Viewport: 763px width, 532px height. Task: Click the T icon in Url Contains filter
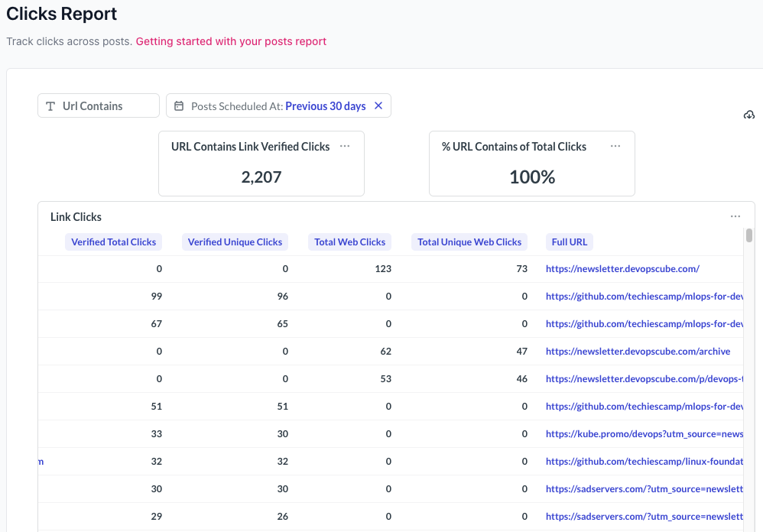(x=48, y=105)
